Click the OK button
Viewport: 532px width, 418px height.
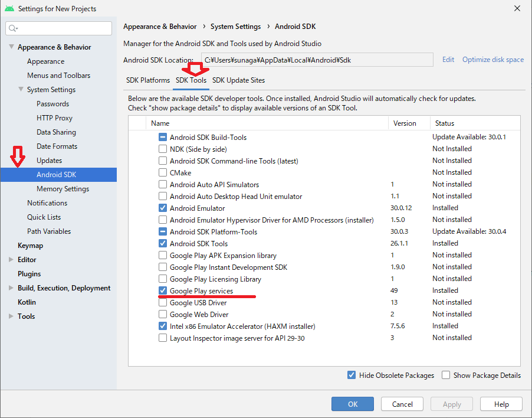pyautogui.click(x=352, y=404)
